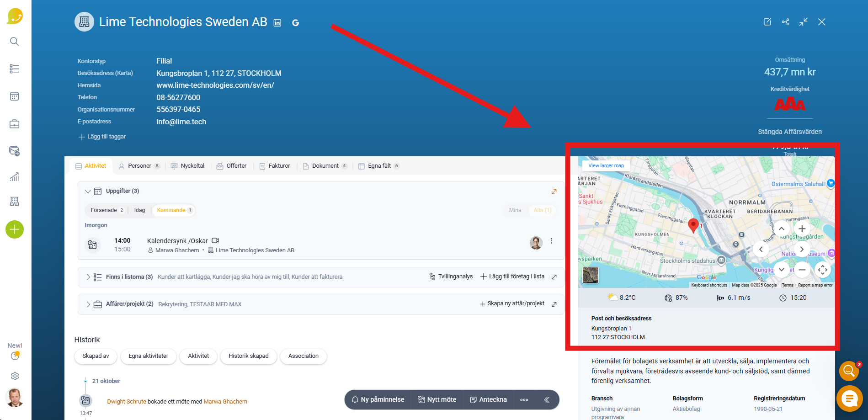
Task: Open the calendar icon in left sidebar
Action: coord(15,96)
